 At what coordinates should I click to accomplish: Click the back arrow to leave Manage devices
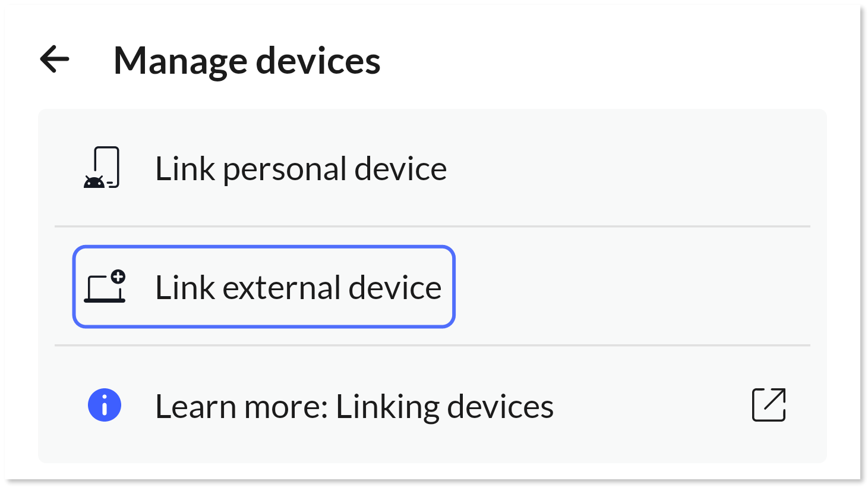(x=54, y=58)
